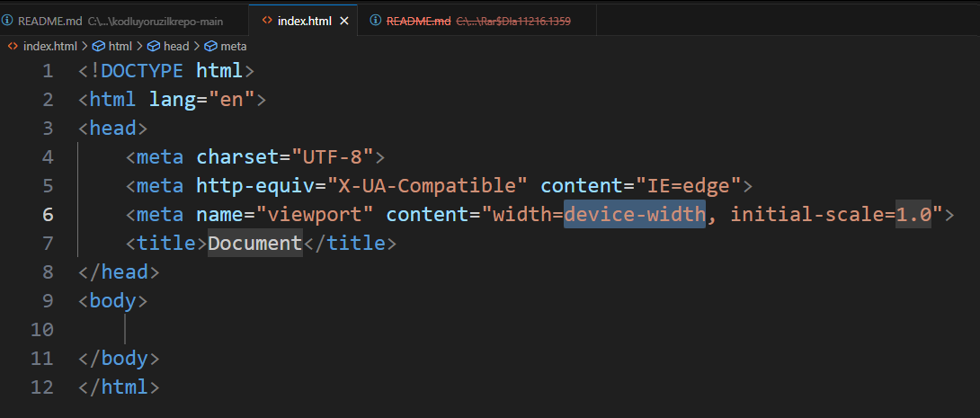Open the head breadcrumb segment
980x418 pixels.
pyautogui.click(x=176, y=46)
